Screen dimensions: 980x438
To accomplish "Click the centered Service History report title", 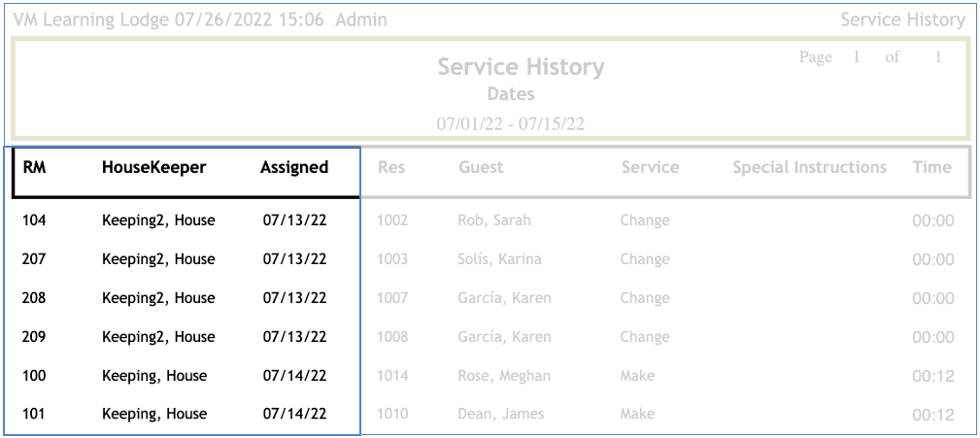I will click(x=521, y=67).
